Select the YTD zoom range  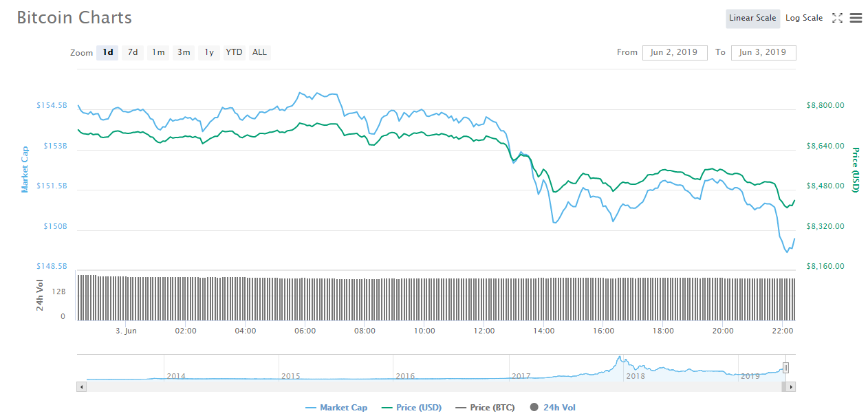pos(235,52)
